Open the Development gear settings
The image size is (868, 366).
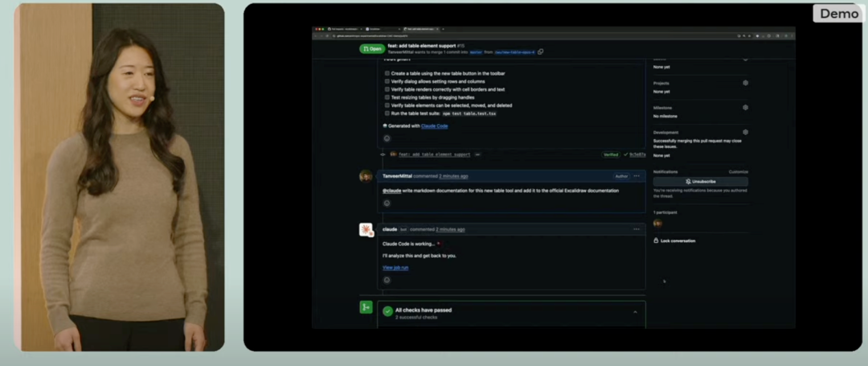click(x=745, y=133)
